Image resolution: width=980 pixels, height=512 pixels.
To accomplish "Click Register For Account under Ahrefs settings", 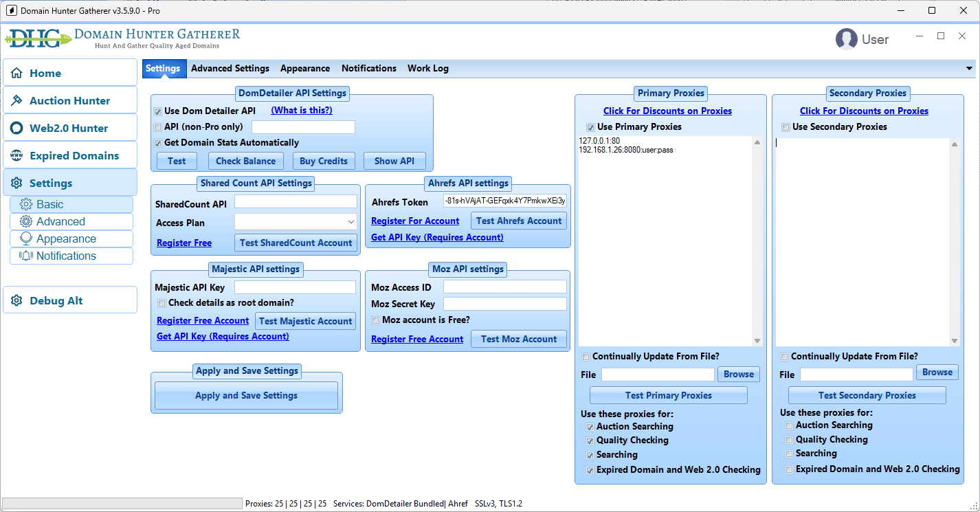I will 415,221.
